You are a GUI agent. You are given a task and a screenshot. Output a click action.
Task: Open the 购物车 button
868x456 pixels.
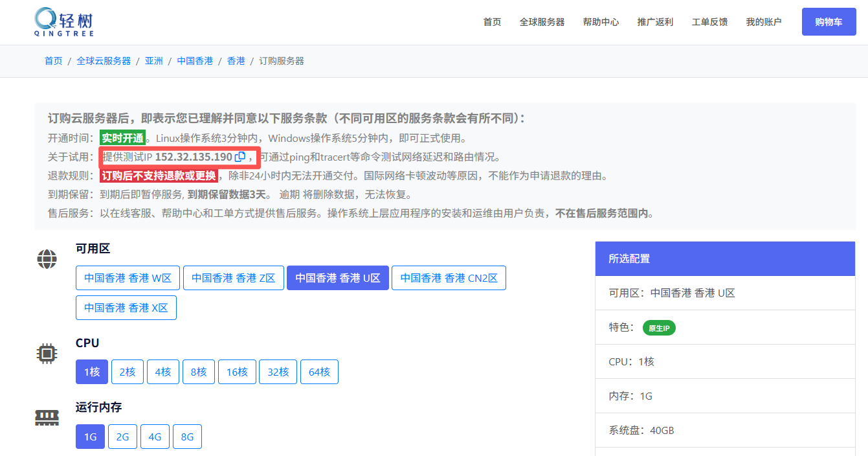829,22
